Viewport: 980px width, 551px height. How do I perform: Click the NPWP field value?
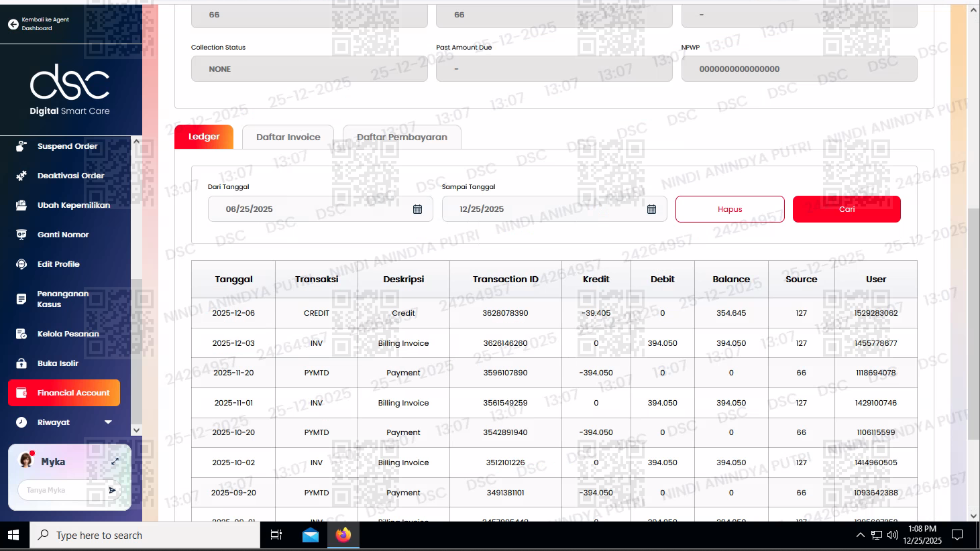[x=799, y=69]
